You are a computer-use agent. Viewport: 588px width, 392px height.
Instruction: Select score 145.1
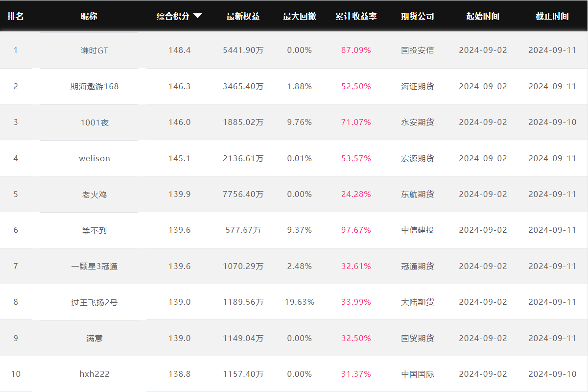(x=180, y=158)
